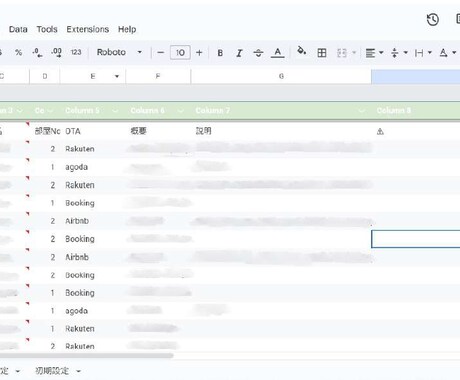
Task: Open version history clock icon
Action: [433, 20]
